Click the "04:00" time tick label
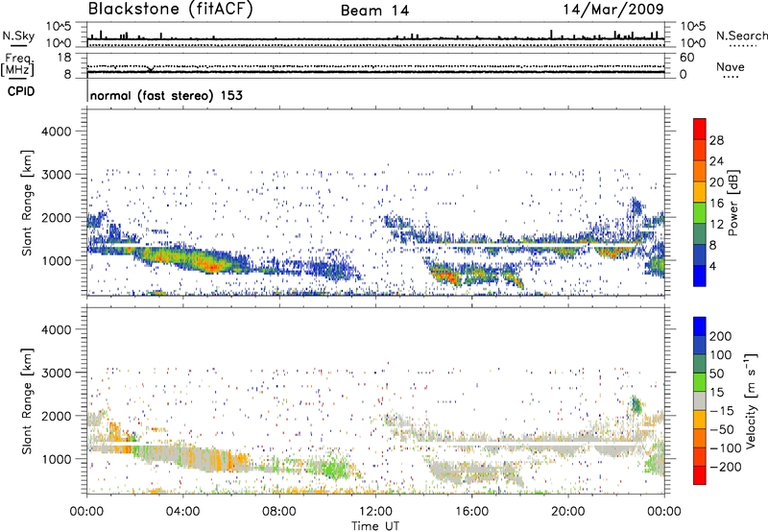This screenshot has width=768, height=532. [x=182, y=512]
